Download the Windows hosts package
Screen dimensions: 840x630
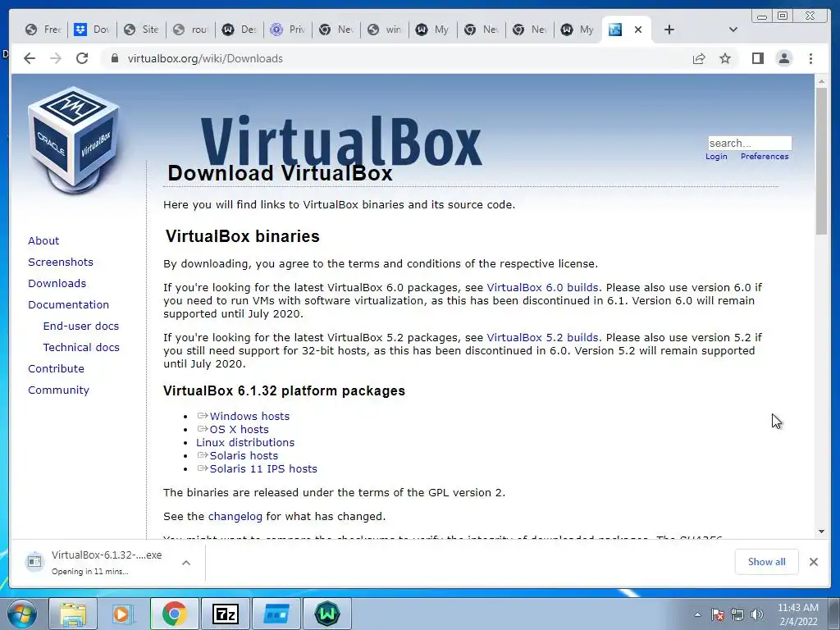(x=249, y=416)
